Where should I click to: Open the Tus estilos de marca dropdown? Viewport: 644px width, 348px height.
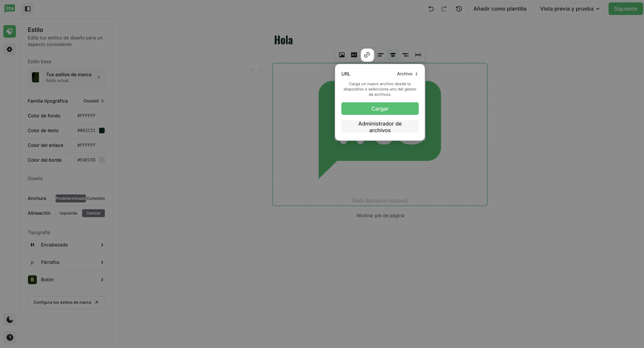pos(66,78)
